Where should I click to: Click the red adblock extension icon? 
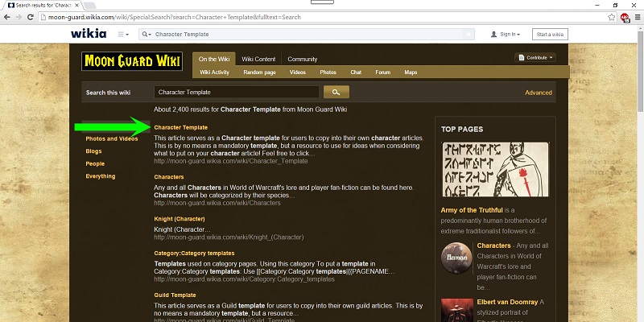click(x=625, y=17)
